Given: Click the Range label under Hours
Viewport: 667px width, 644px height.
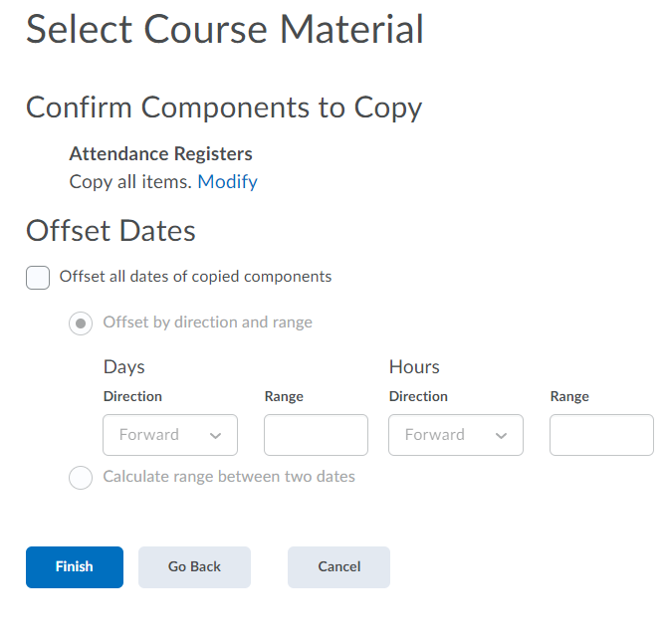Looking at the screenshot, I should pyautogui.click(x=569, y=396).
